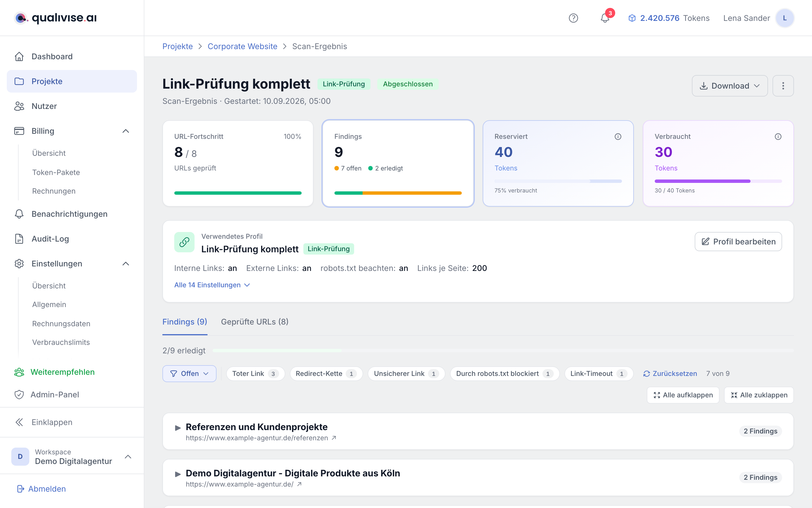Screen dimensions: 812x508
Task: Toggle Durch robots.txt blockiert filter chip
Action: point(505,374)
